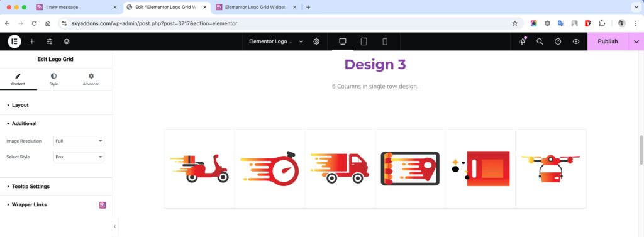Open the Chrome profile avatar
This screenshot has width=644, height=237.
(x=622, y=23)
